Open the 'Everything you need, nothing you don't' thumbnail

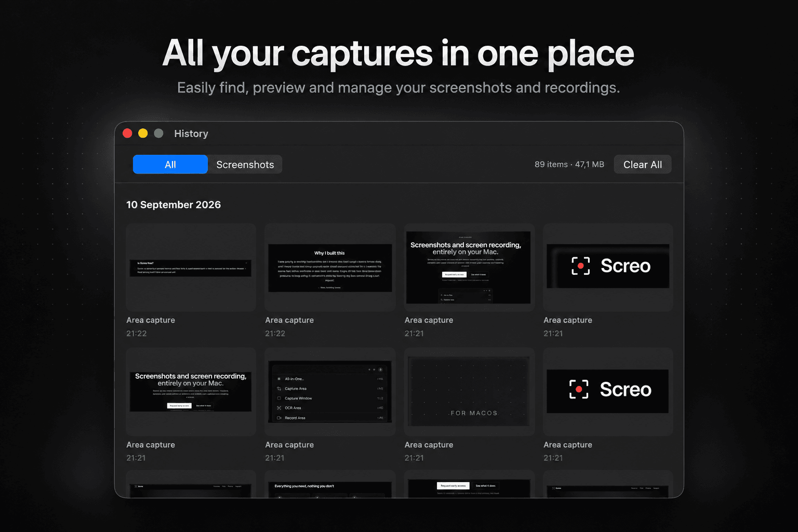[330, 484]
